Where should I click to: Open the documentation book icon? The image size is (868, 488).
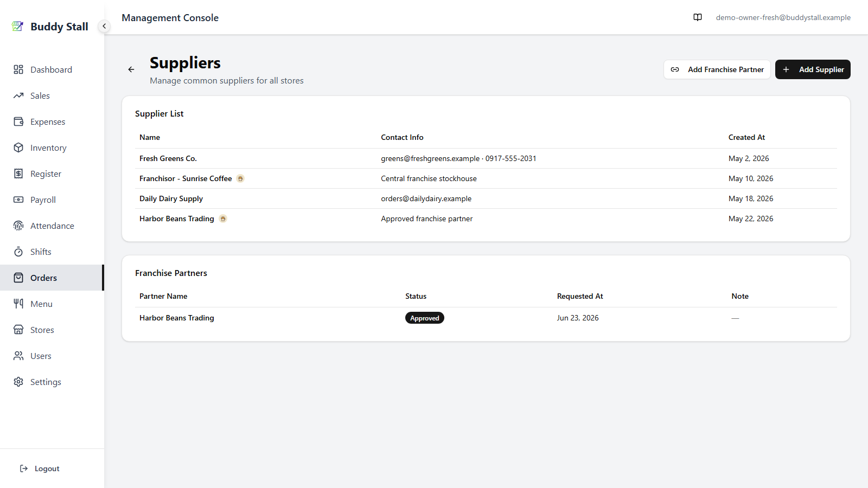pos(698,17)
